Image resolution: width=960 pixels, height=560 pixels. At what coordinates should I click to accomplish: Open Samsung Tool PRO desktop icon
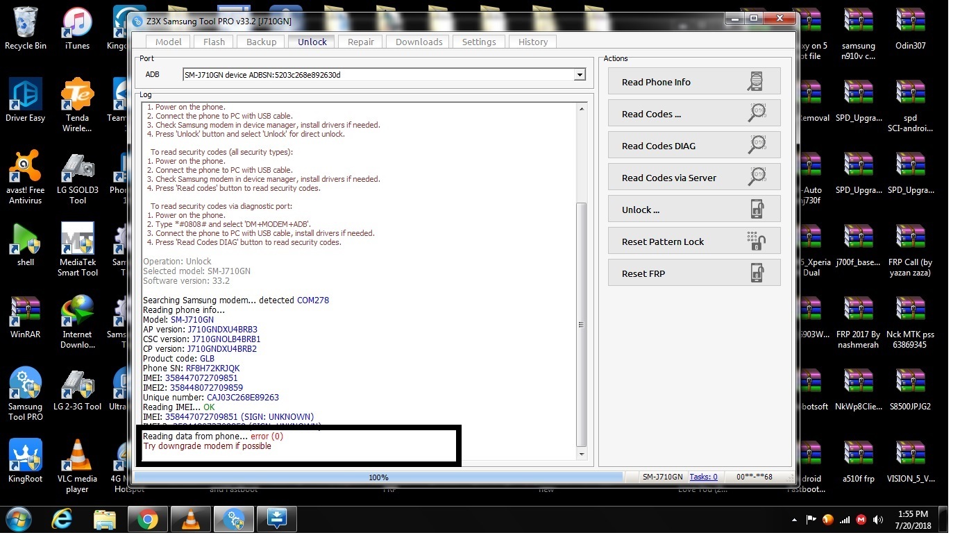[26, 394]
